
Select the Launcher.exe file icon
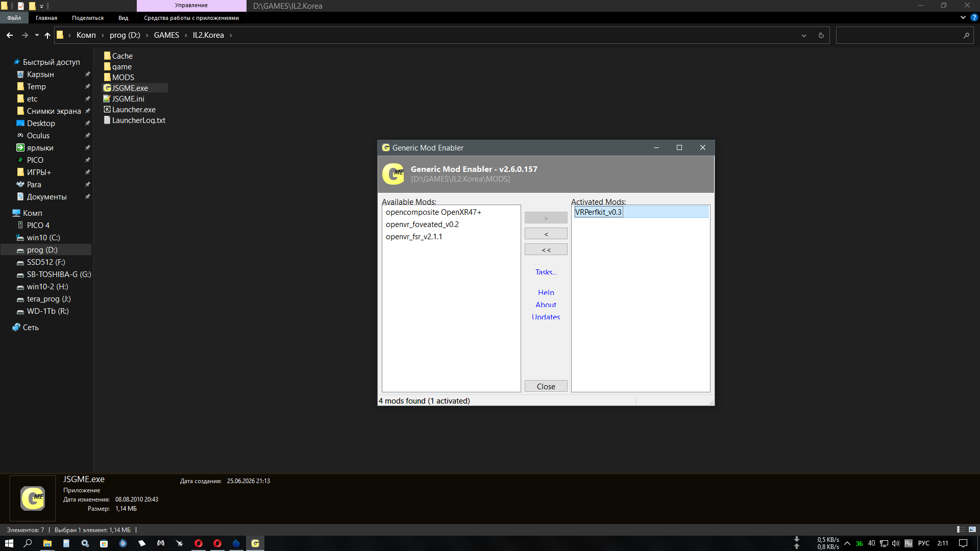pyautogui.click(x=107, y=109)
